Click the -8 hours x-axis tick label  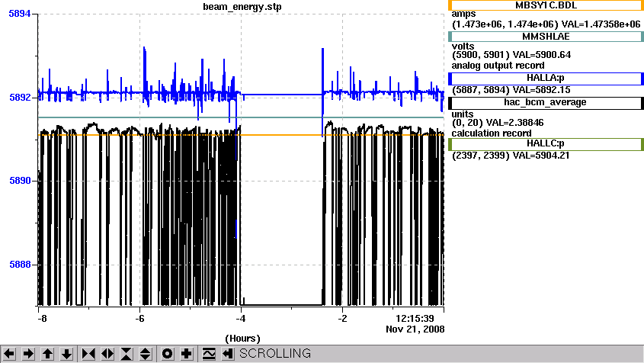[42, 319]
